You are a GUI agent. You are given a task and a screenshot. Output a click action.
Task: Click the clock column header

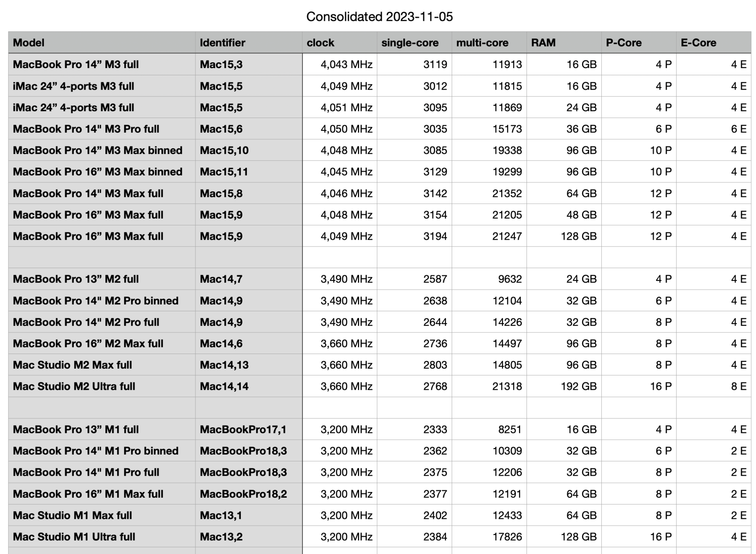pyautogui.click(x=320, y=43)
